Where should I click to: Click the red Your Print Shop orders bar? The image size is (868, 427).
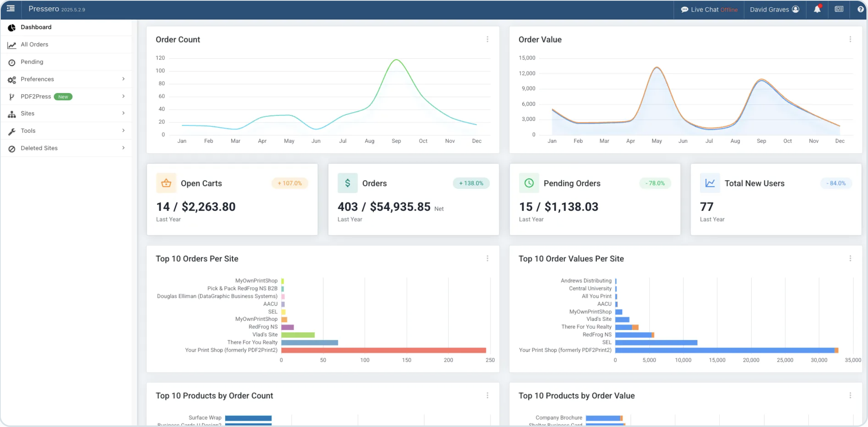pos(383,350)
